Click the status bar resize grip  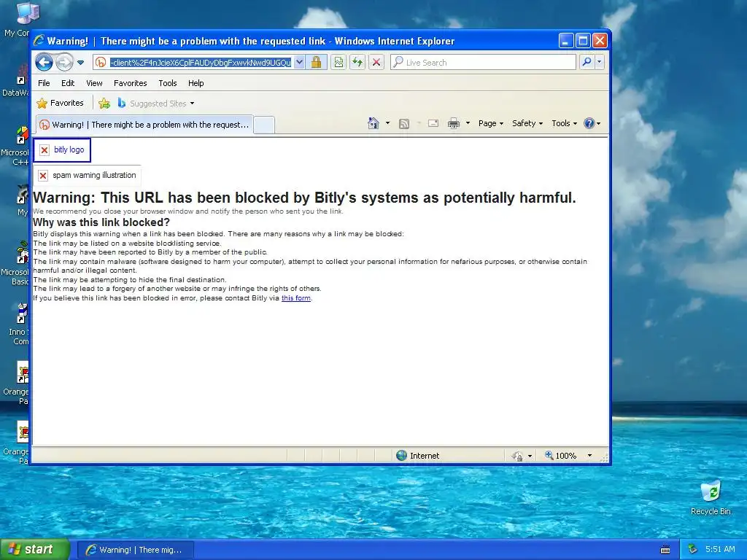604,458
